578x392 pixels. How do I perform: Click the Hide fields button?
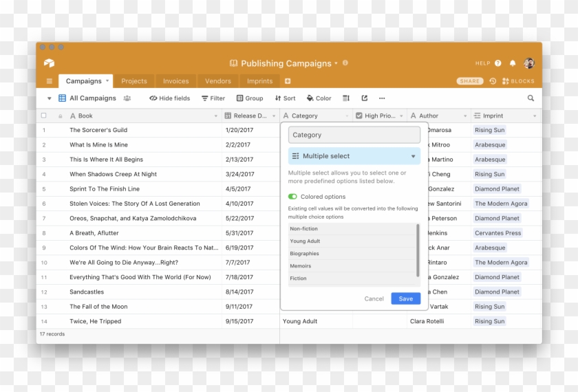169,98
